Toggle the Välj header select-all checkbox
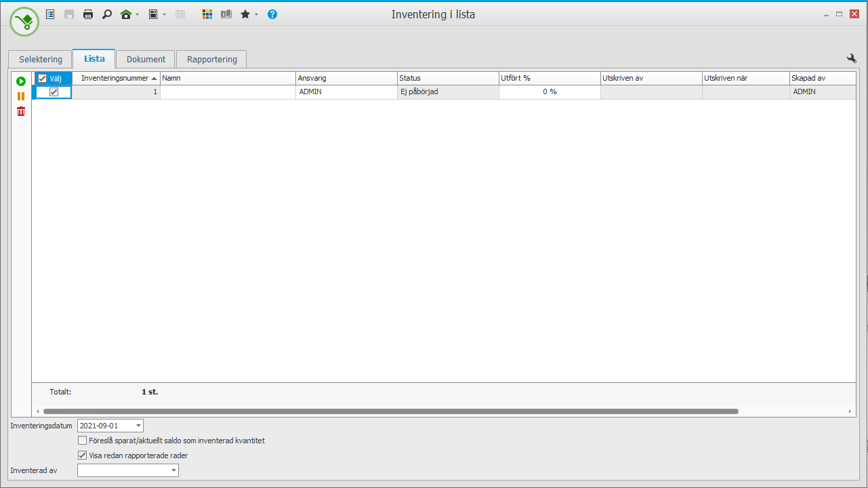Screen dimensions: 868x488 point(43,79)
